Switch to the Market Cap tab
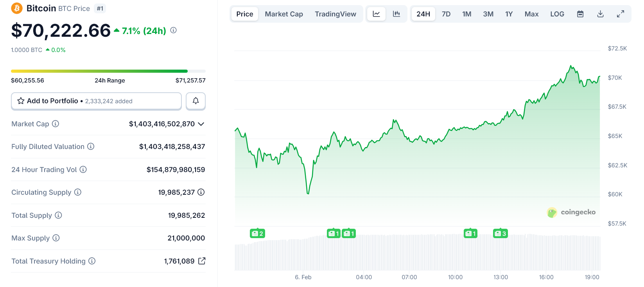This screenshot has height=287, width=644. pos(284,14)
